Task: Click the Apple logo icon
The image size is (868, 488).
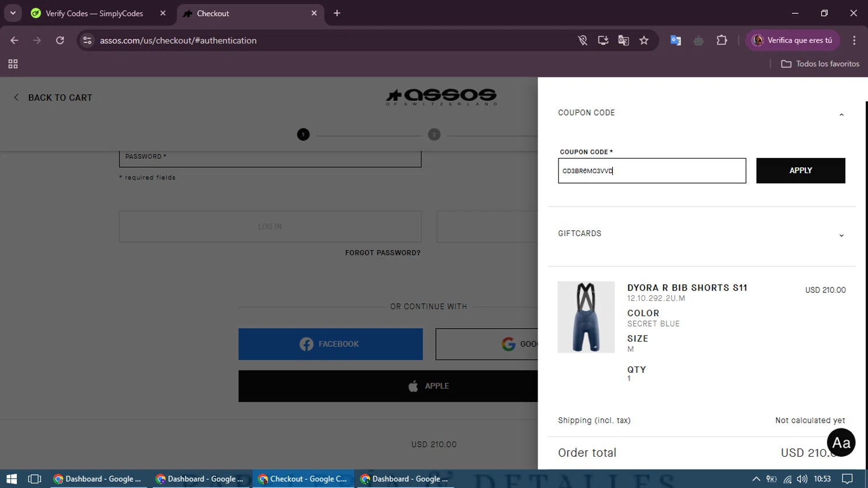Action: point(413,386)
